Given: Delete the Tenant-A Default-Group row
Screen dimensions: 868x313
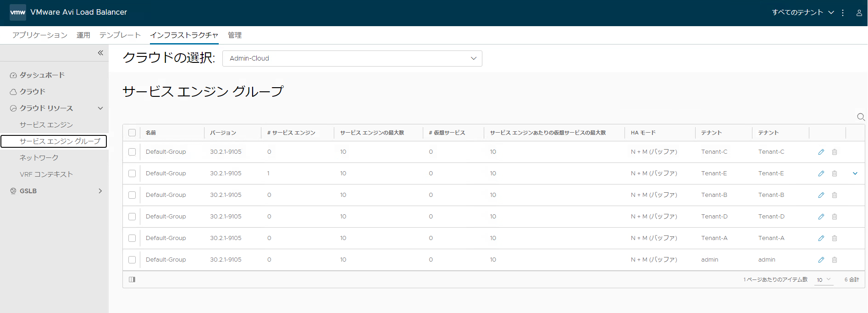Looking at the screenshot, I should click(835, 238).
